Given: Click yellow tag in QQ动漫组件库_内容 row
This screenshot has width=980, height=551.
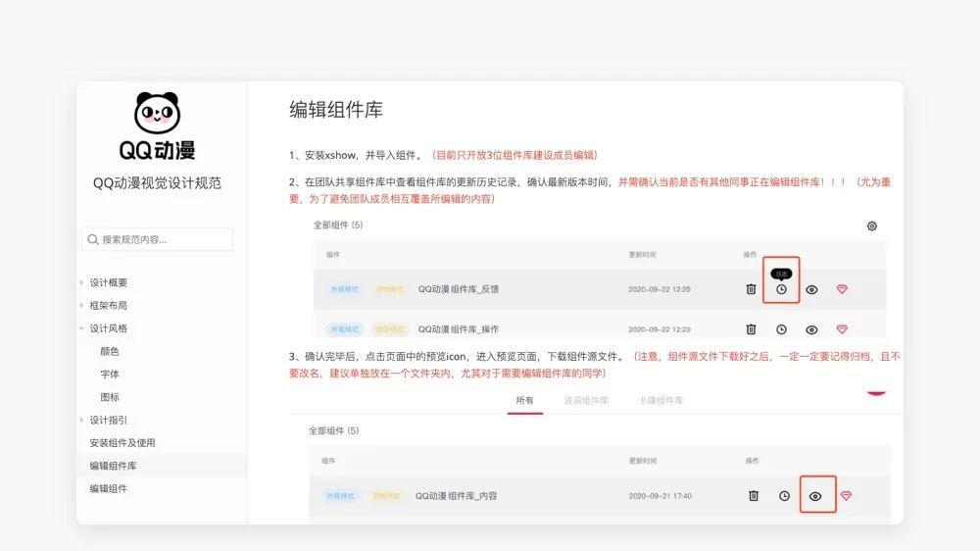Looking at the screenshot, I should tap(385, 495).
